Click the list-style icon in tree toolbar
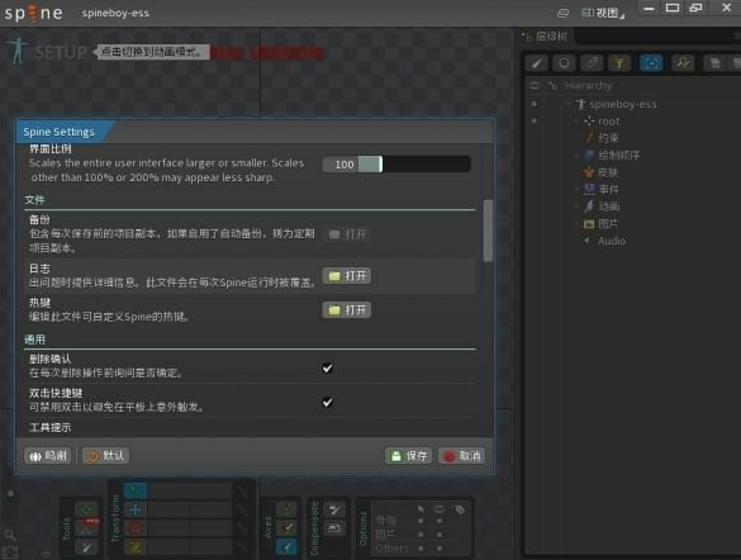The height and width of the screenshot is (560, 741). (715, 63)
